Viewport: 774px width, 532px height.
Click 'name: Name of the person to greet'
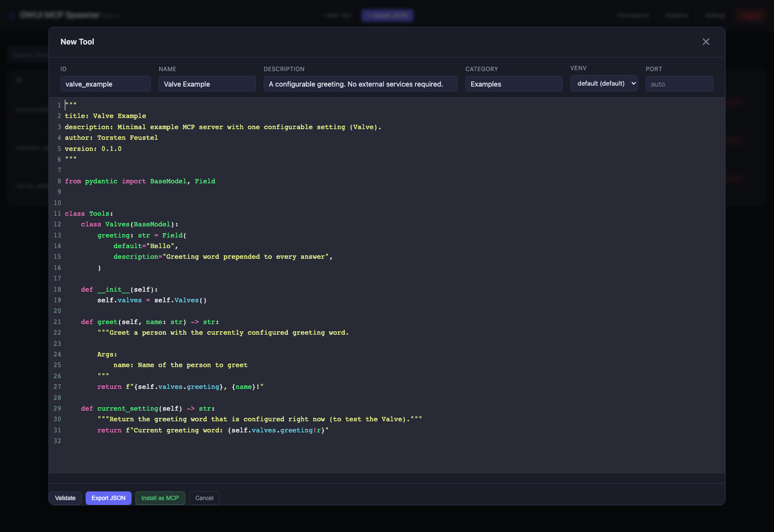click(x=180, y=365)
